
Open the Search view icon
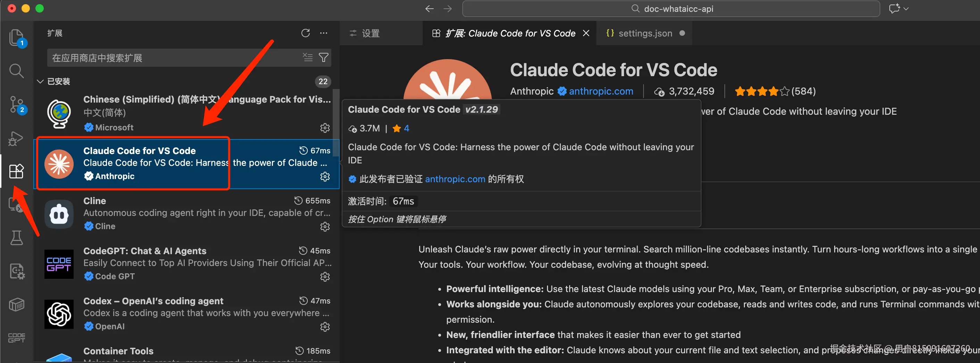17,71
